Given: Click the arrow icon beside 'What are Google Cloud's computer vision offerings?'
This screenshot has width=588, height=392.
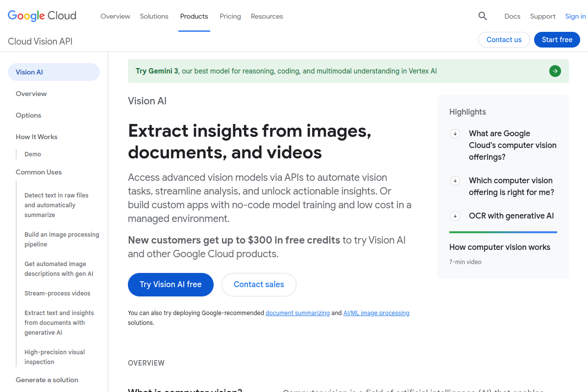Looking at the screenshot, I should pyautogui.click(x=455, y=133).
